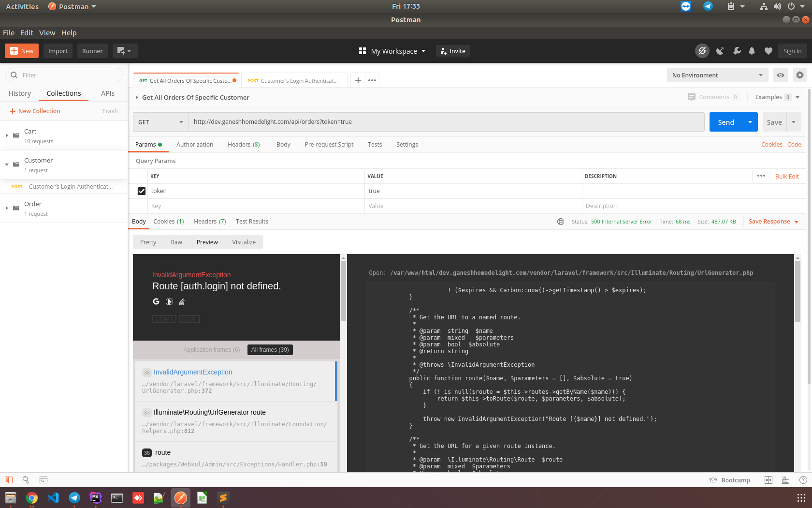Show Application frames (6)
Image resolution: width=812 pixels, height=508 pixels.
pos(211,350)
